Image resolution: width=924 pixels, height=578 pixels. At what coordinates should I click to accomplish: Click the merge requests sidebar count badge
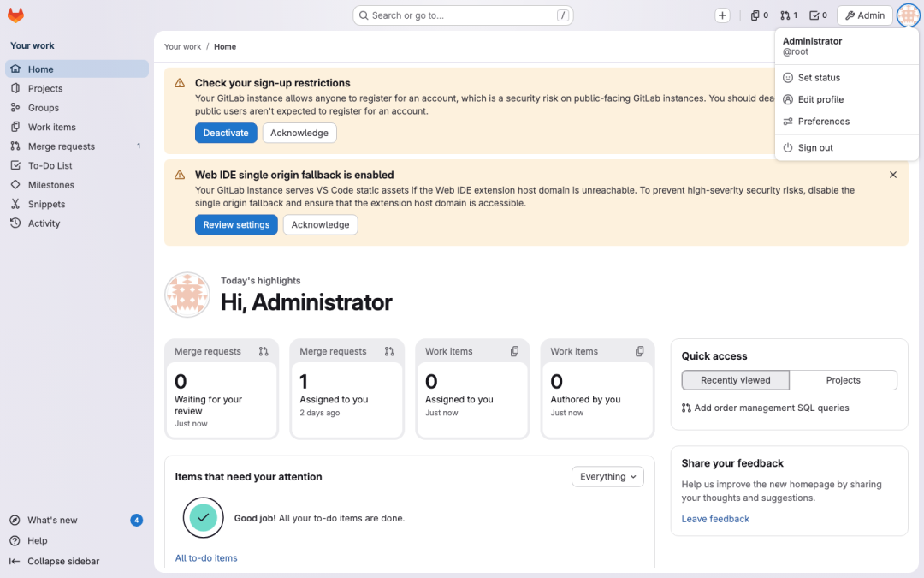139,146
